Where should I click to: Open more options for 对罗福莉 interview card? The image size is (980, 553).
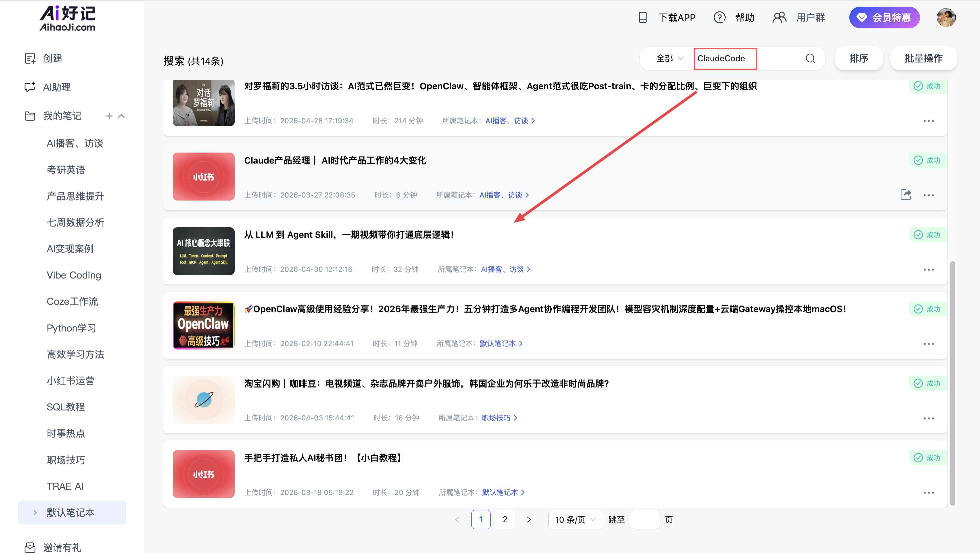tap(929, 121)
